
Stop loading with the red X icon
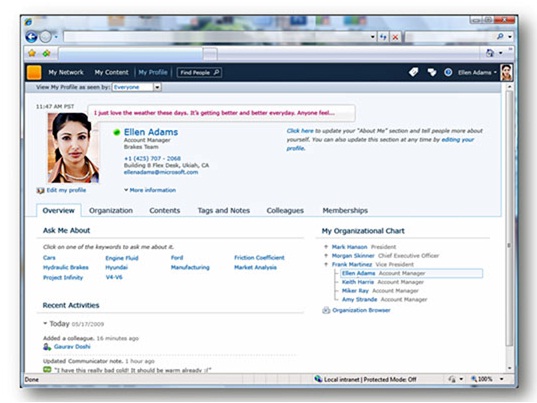click(x=395, y=37)
